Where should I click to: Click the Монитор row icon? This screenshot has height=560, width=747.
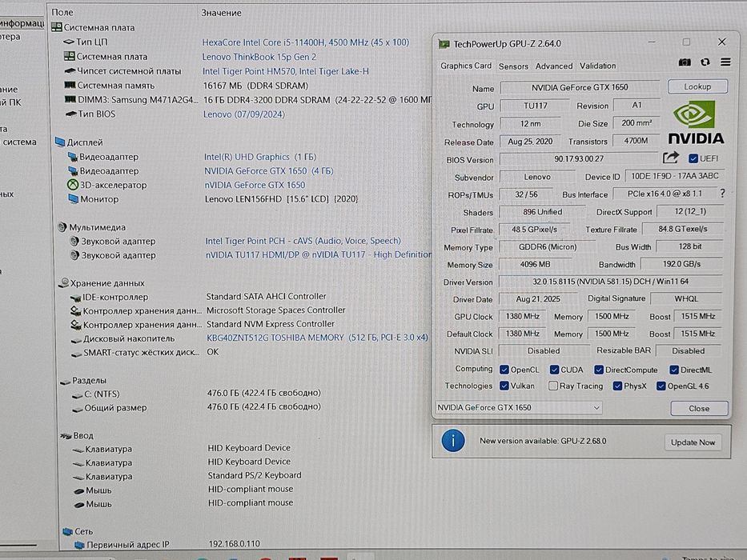74,198
